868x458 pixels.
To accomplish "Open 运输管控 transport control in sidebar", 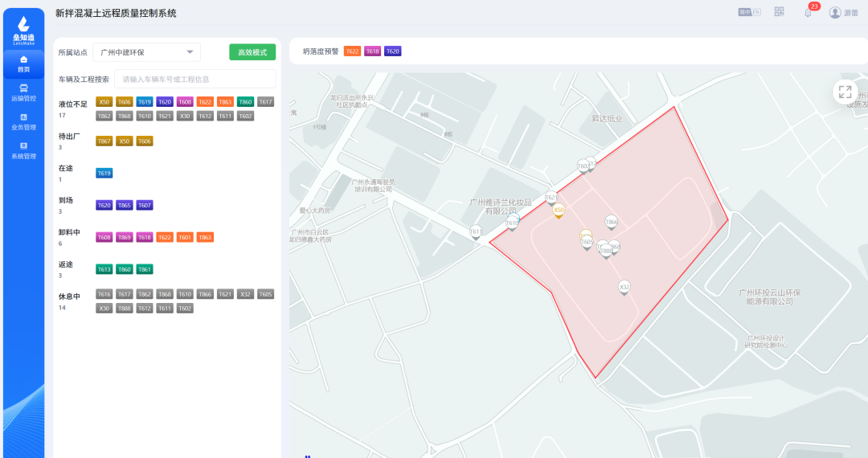I will [x=23, y=92].
